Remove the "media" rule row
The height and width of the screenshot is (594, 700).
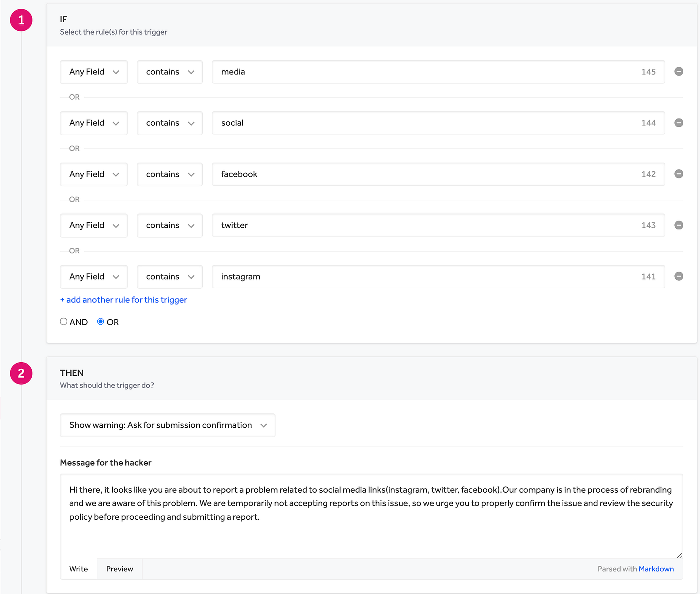679,72
